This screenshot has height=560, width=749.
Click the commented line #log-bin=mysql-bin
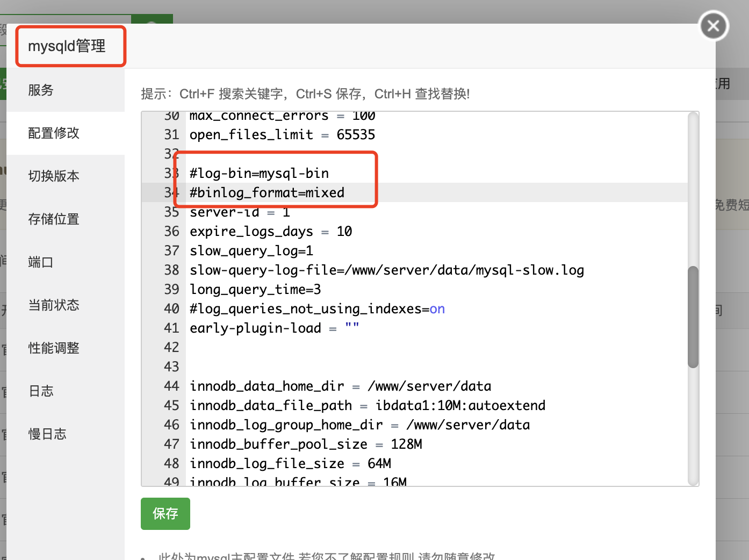258,173
